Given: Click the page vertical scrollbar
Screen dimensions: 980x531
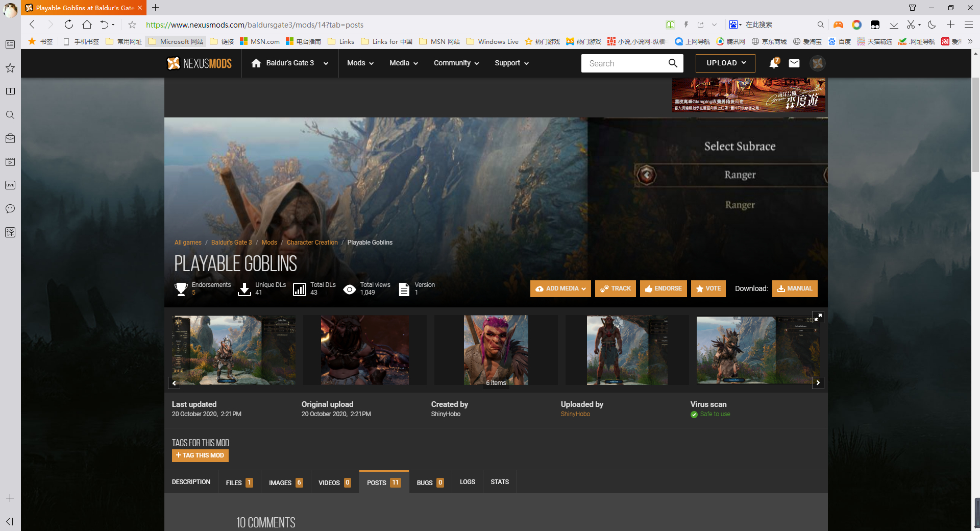Looking at the screenshot, I should coord(975,125).
